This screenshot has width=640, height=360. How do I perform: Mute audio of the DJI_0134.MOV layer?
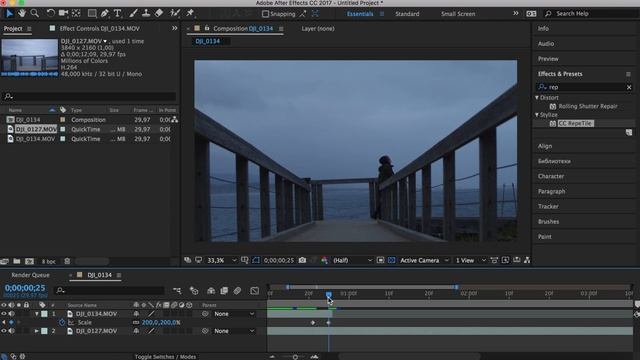[x=11, y=314]
